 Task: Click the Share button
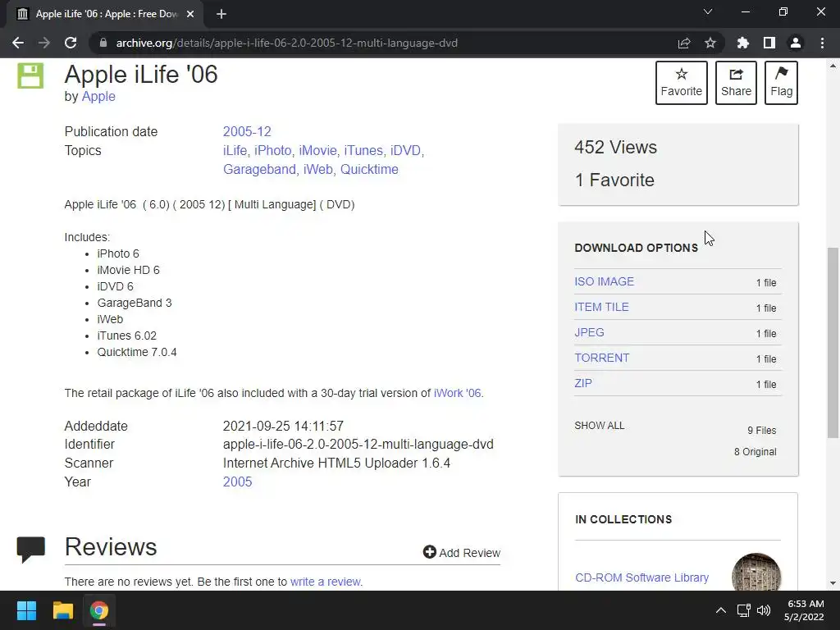pyautogui.click(x=736, y=83)
